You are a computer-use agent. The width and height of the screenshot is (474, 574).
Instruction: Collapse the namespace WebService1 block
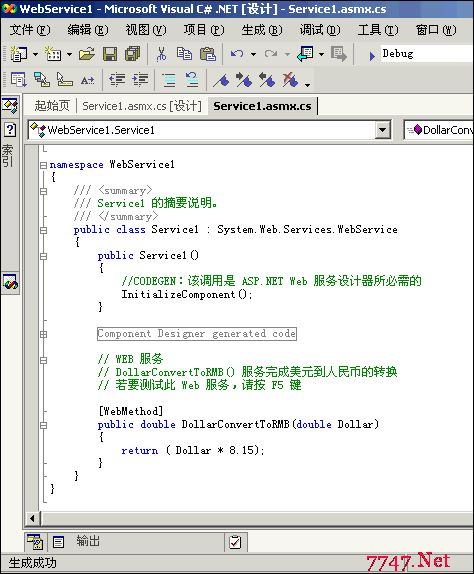click(43, 165)
